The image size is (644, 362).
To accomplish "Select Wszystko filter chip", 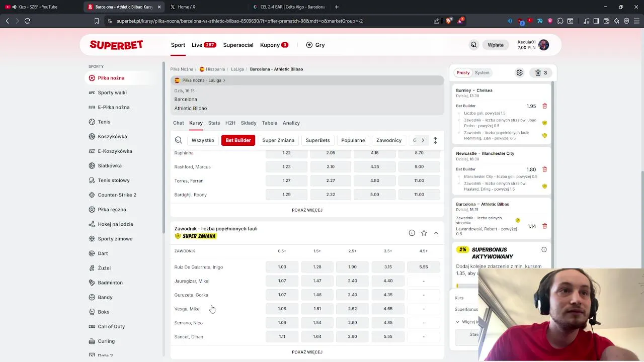I will 203,140.
